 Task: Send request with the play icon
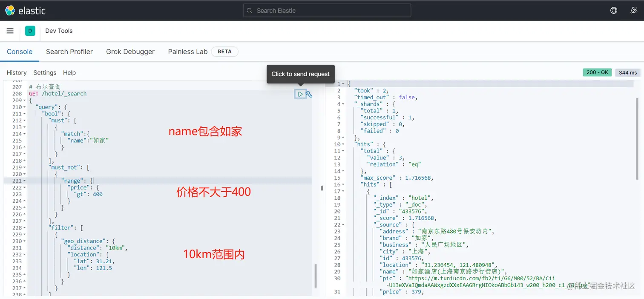coord(300,94)
